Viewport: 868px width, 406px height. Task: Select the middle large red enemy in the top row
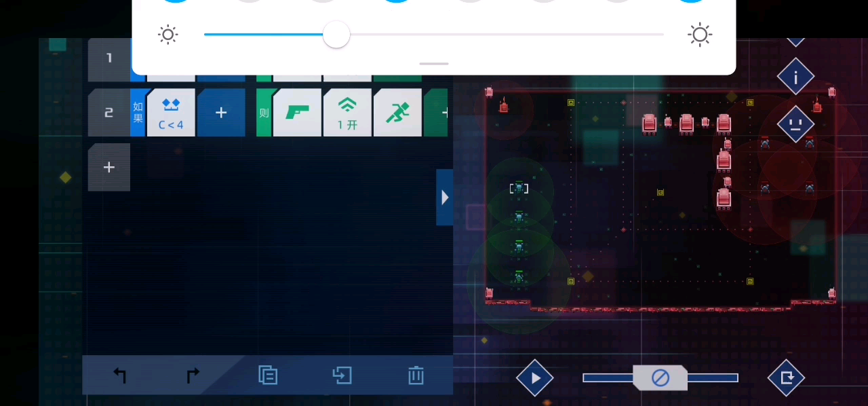686,124
